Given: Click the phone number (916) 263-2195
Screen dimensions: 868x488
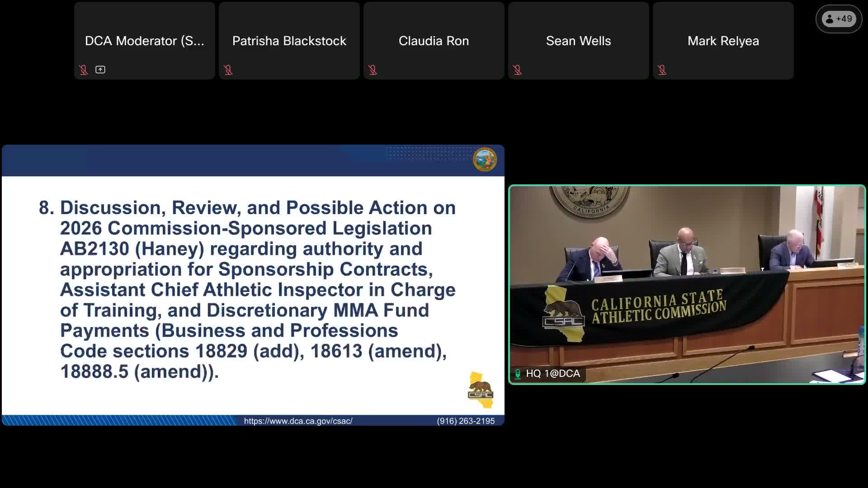Looking at the screenshot, I should (466, 421).
